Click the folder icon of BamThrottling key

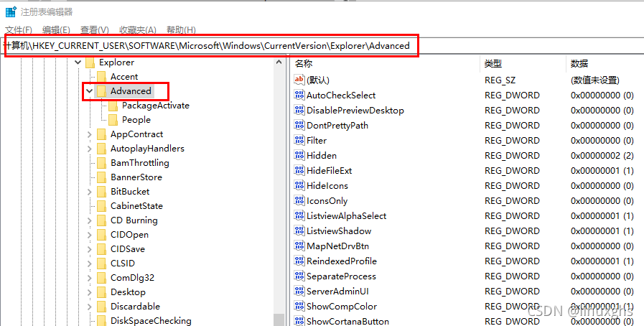(101, 163)
